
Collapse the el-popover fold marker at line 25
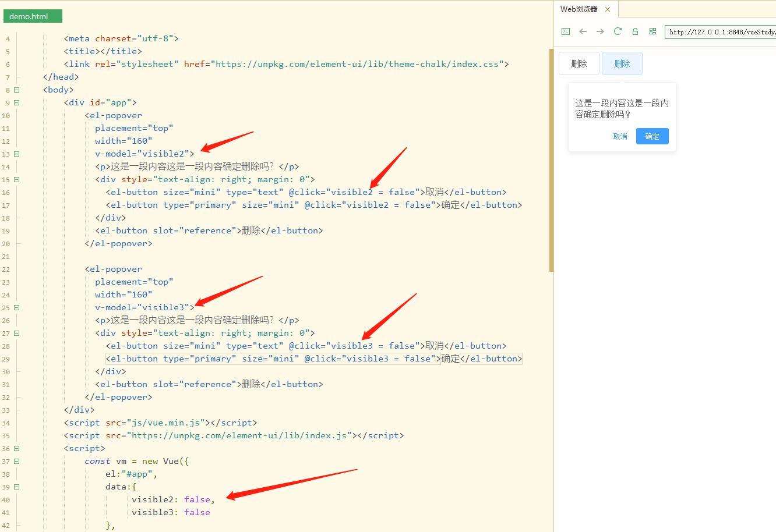click(16, 307)
